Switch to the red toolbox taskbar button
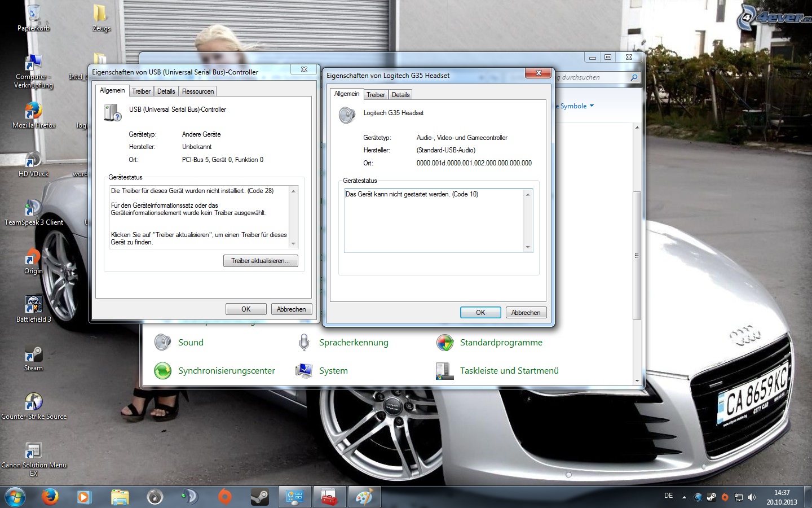812x508 pixels. click(329, 497)
